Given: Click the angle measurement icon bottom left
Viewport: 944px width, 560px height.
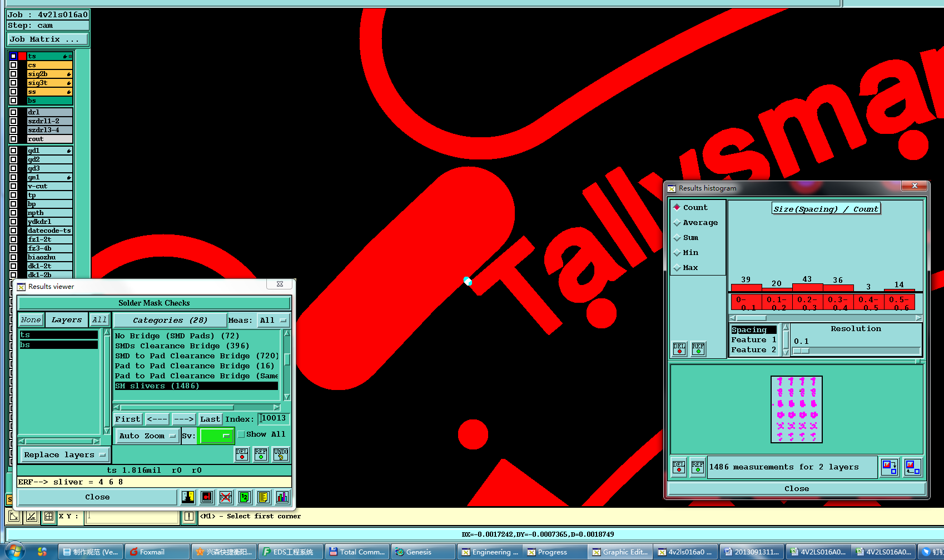Looking at the screenshot, I should point(32,517).
